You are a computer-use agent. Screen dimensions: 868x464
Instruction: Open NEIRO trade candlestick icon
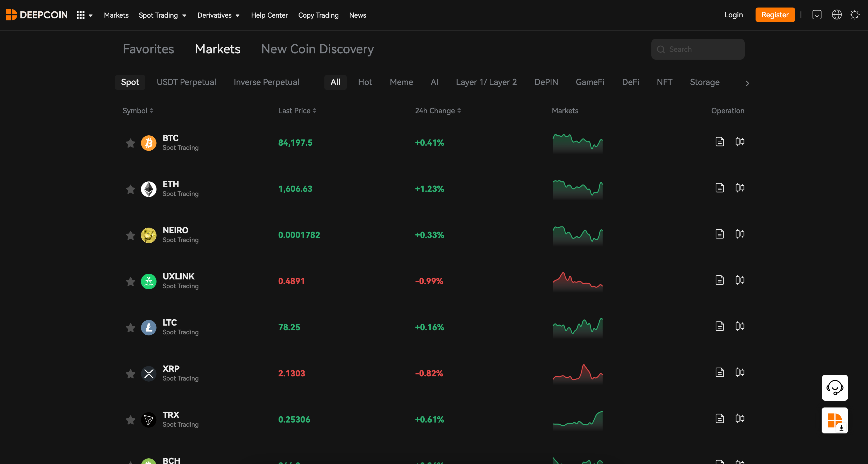[x=740, y=234]
